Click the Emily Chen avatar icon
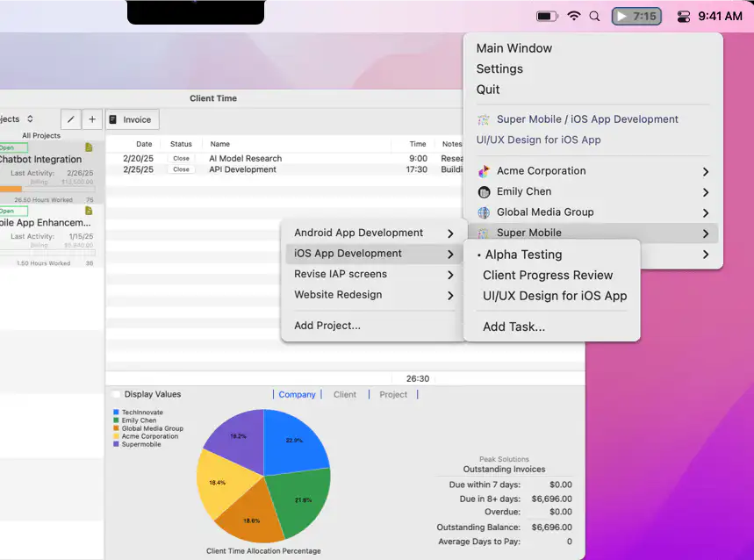Screen dimensions: 754x560 (484, 191)
